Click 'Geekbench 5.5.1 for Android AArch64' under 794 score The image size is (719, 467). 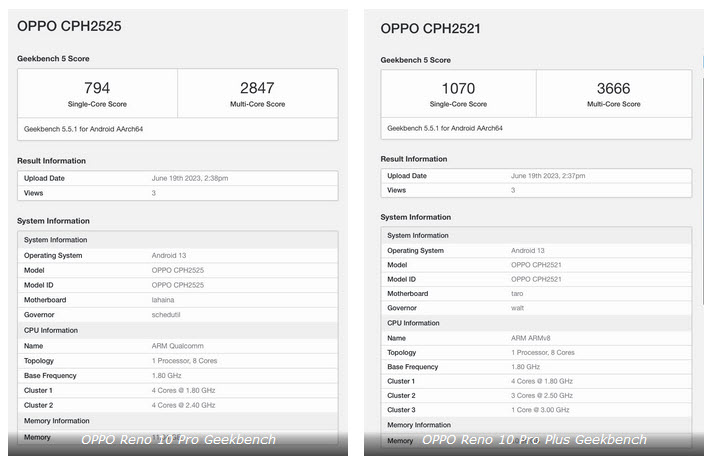pos(83,129)
